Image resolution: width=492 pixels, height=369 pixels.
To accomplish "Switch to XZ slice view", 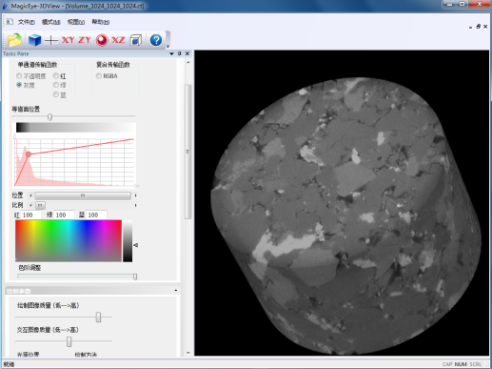I will click(118, 40).
